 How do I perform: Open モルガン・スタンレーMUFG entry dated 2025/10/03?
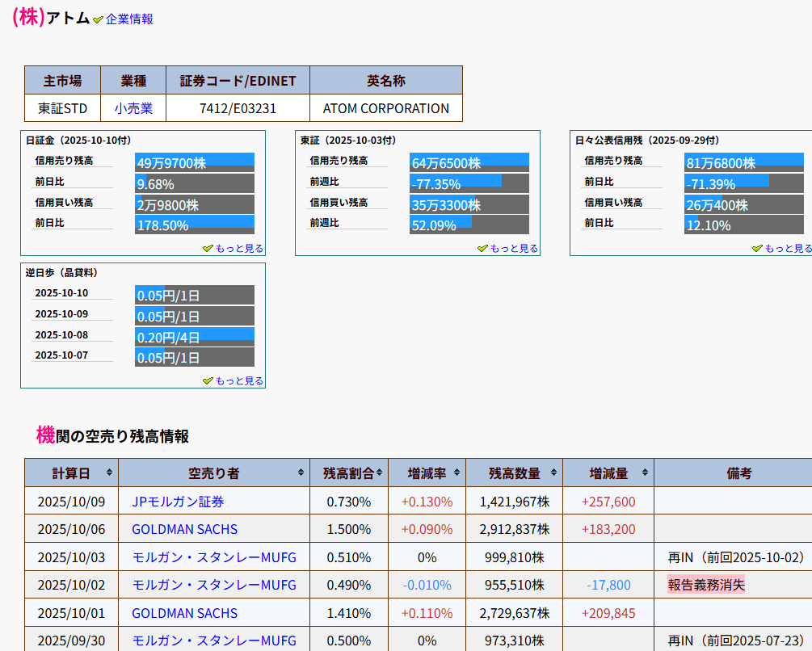(214, 557)
